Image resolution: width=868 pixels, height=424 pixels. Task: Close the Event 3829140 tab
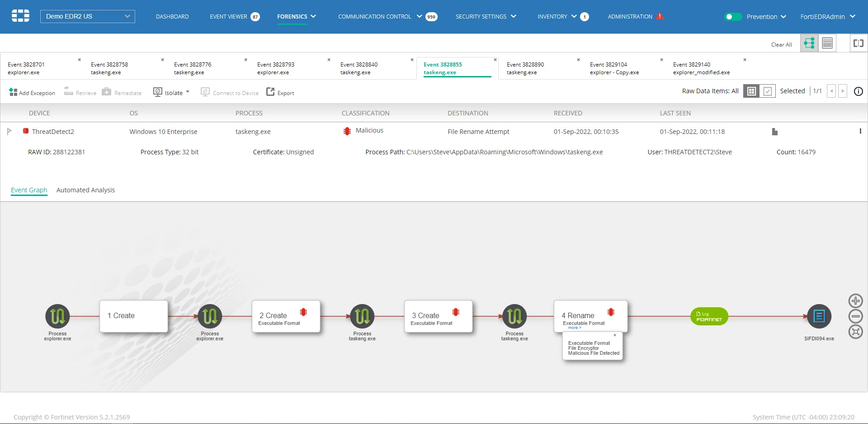click(x=745, y=60)
